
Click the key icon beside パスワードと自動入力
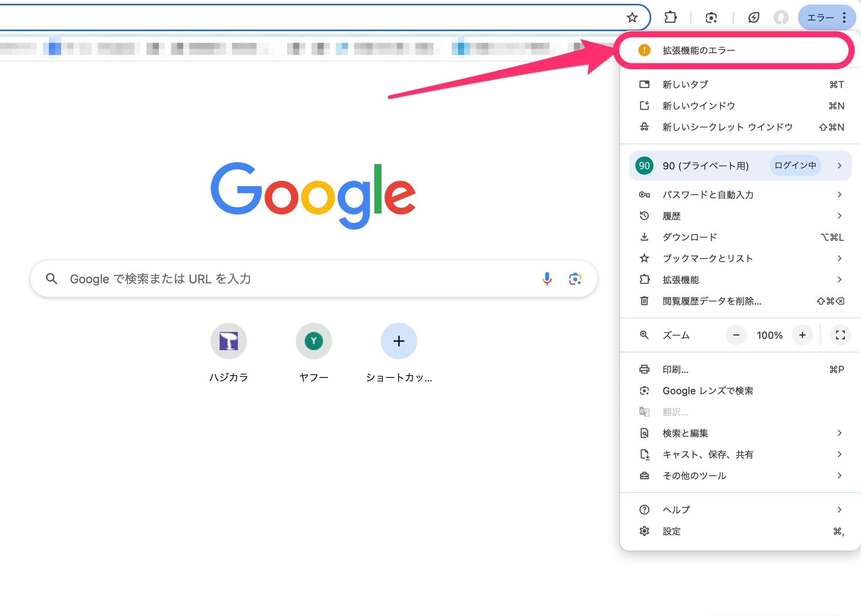tap(644, 194)
